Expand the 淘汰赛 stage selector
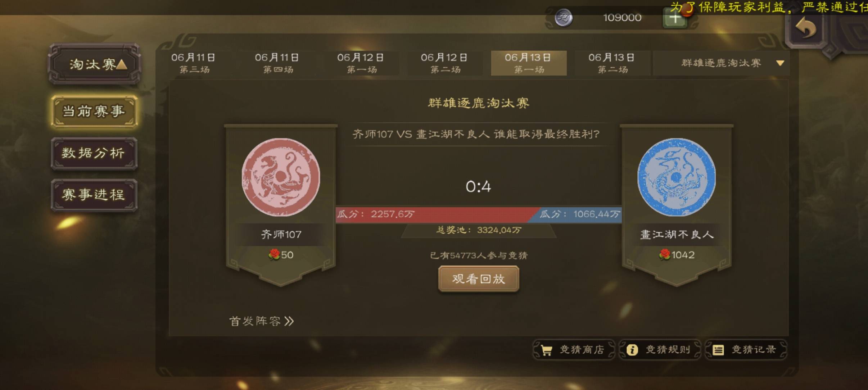 click(x=94, y=64)
